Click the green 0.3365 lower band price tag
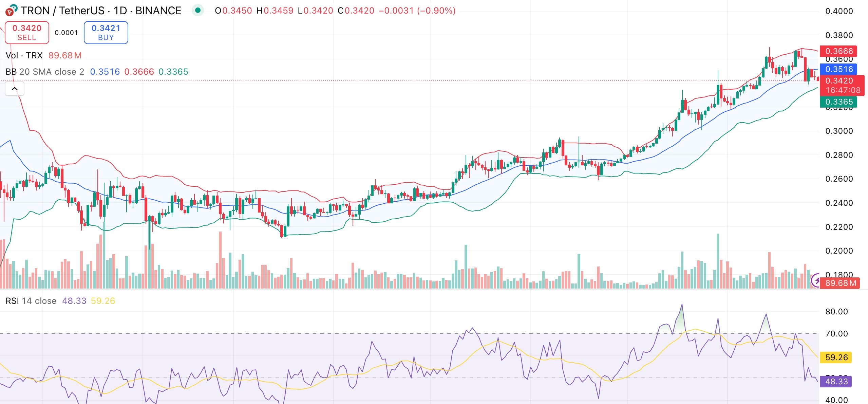The width and height of the screenshot is (868, 404). pyautogui.click(x=838, y=102)
